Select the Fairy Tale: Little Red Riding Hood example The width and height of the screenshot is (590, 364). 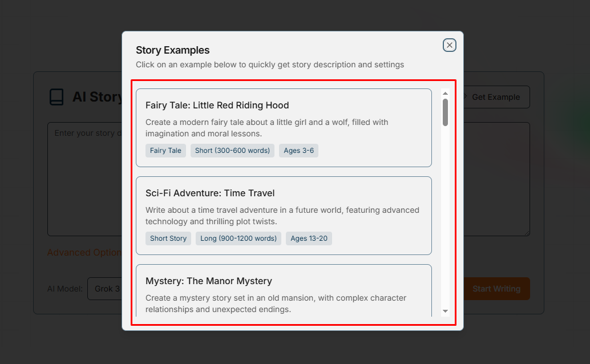(x=284, y=128)
